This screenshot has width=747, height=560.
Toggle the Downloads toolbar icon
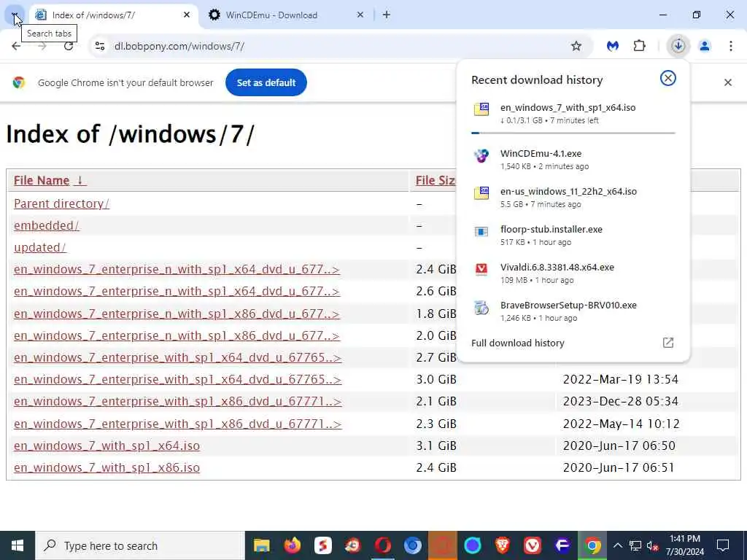(x=678, y=46)
